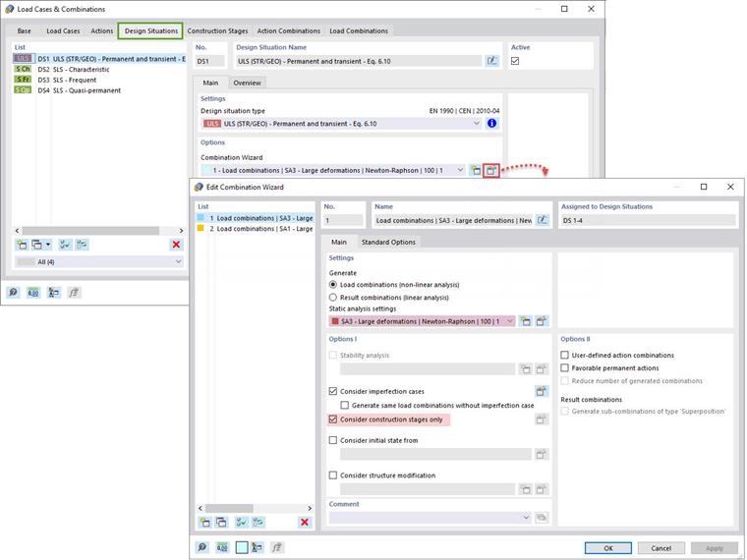
Task: Click the copy design situation icon in Load Cases window
Action: [x=36, y=245]
